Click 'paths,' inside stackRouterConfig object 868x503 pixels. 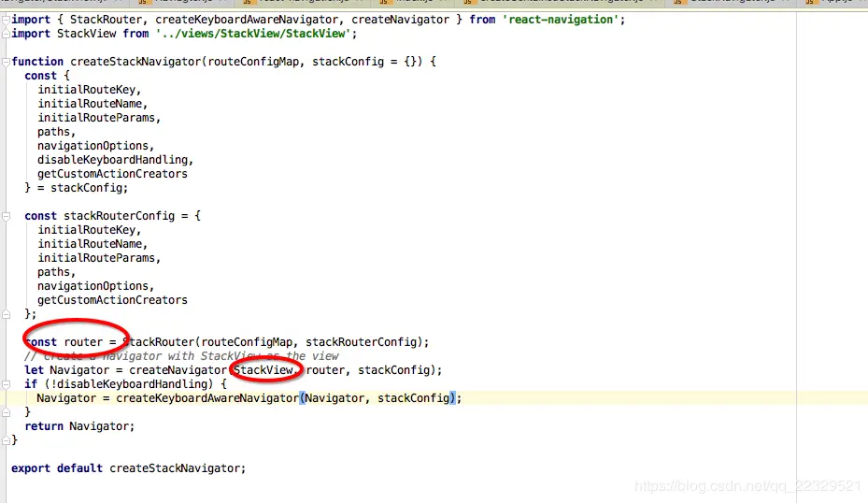coord(56,272)
